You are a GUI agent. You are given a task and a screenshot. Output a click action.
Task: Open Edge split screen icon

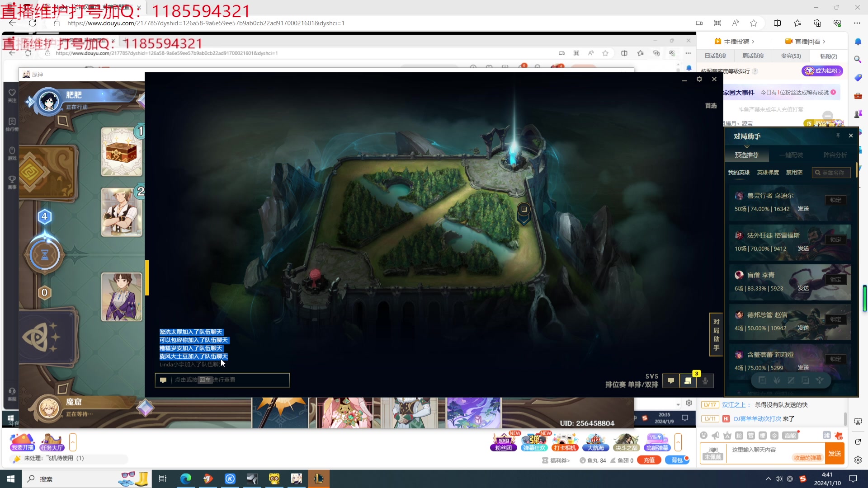778,23
